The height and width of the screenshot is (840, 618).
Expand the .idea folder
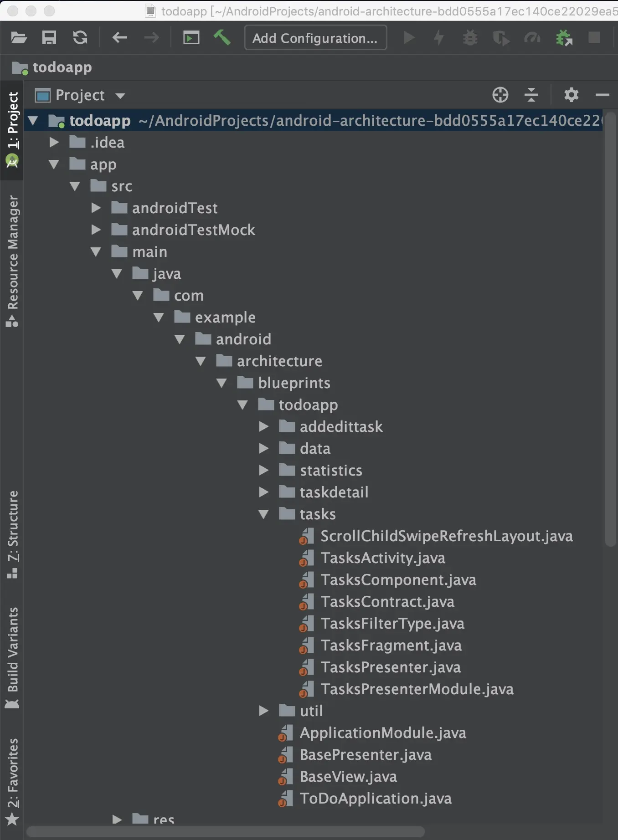54,142
